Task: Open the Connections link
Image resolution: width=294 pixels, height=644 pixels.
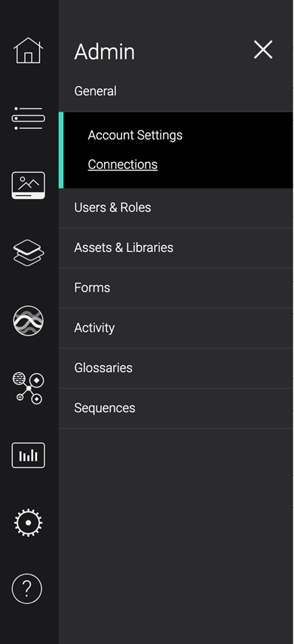Action: coord(123,164)
